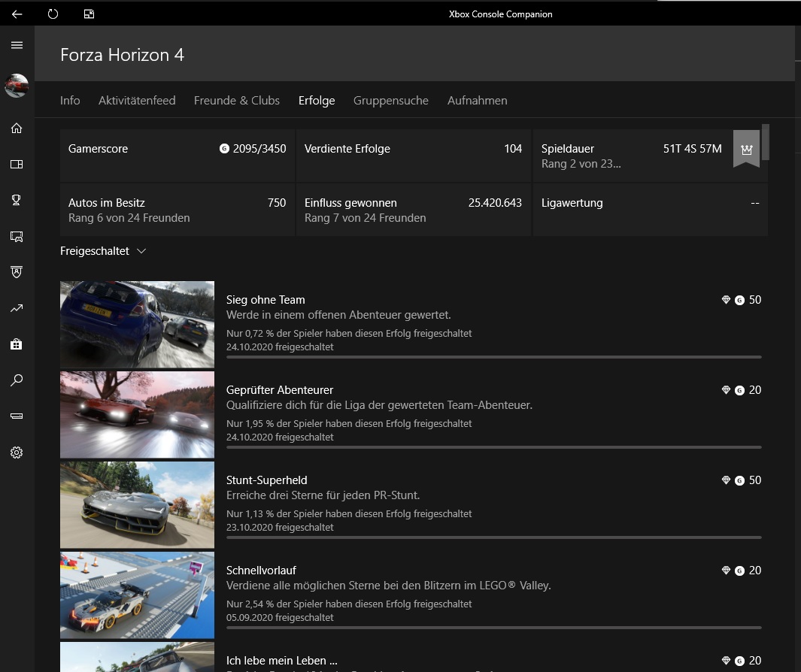Click the Sieg ohne Team title
Screen dimensions: 801x672
tap(265, 300)
